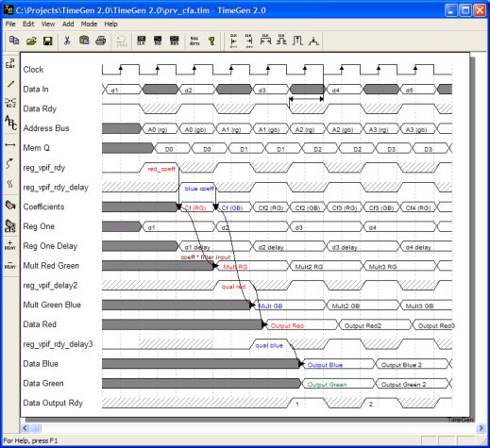Open the Help menu
The height and width of the screenshot is (448, 490).
pos(111,24)
